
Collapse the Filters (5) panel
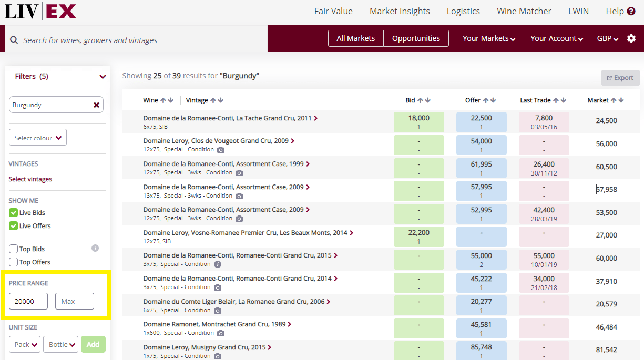tap(103, 77)
